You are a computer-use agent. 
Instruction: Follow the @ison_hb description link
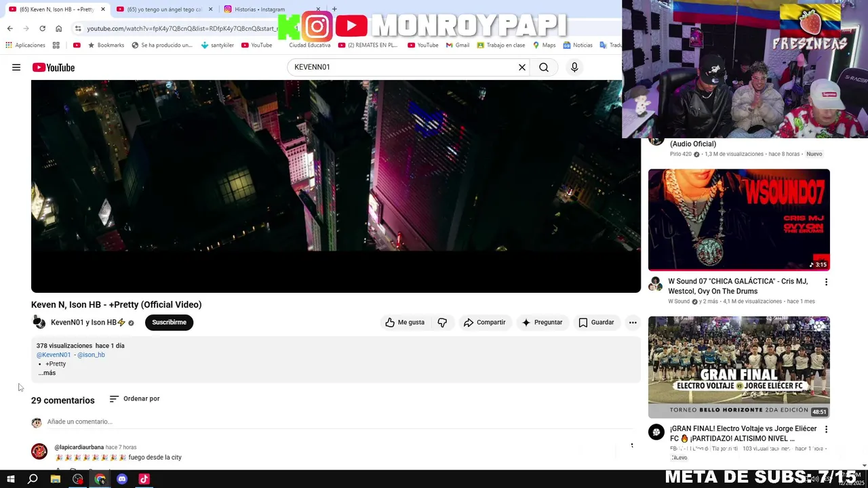[91, 354]
